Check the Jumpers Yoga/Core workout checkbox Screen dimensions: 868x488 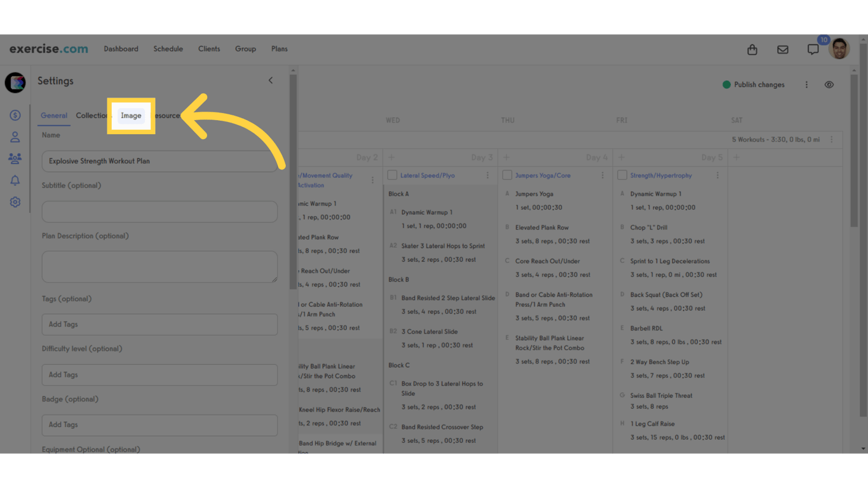[x=506, y=175]
